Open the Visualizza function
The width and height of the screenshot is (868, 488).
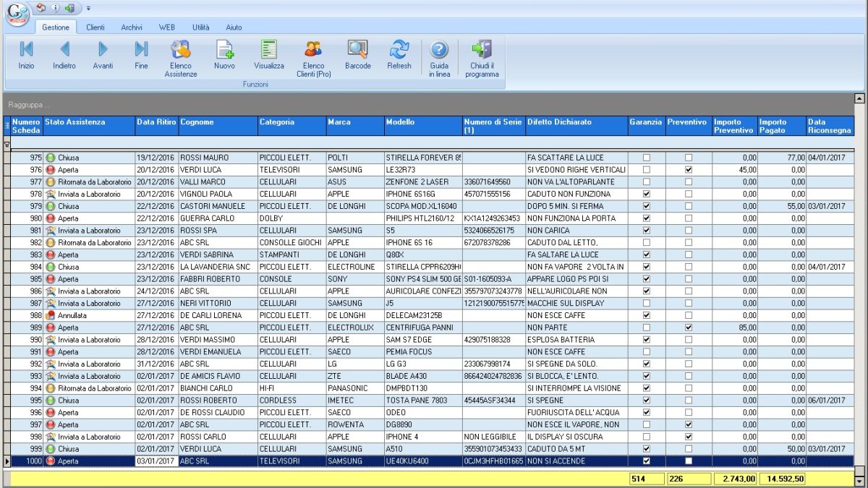pos(269,55)
